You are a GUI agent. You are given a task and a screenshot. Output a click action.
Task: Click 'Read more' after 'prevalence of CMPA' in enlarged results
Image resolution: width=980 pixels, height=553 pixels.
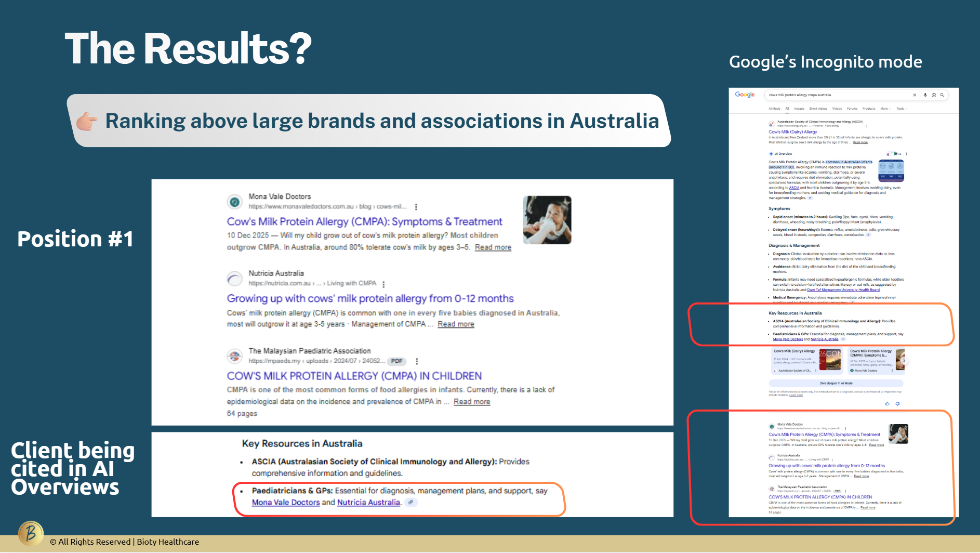[x=472, y=402]
